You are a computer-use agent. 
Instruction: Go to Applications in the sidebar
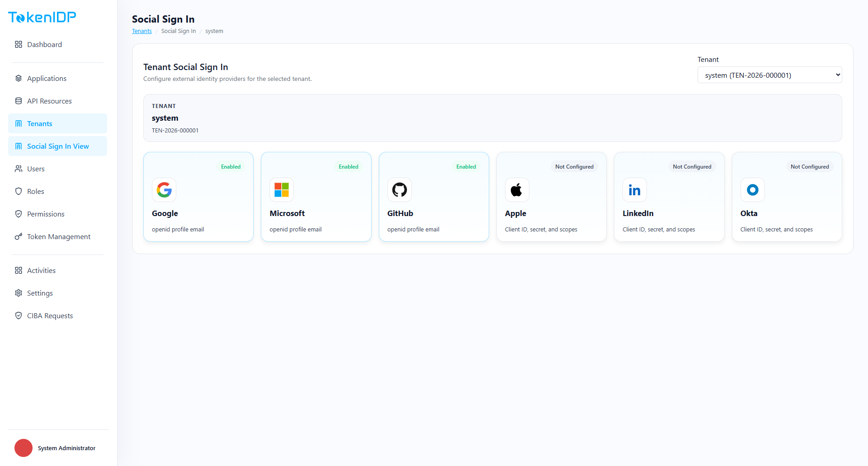pyautogui.click(x=57, y=78)
